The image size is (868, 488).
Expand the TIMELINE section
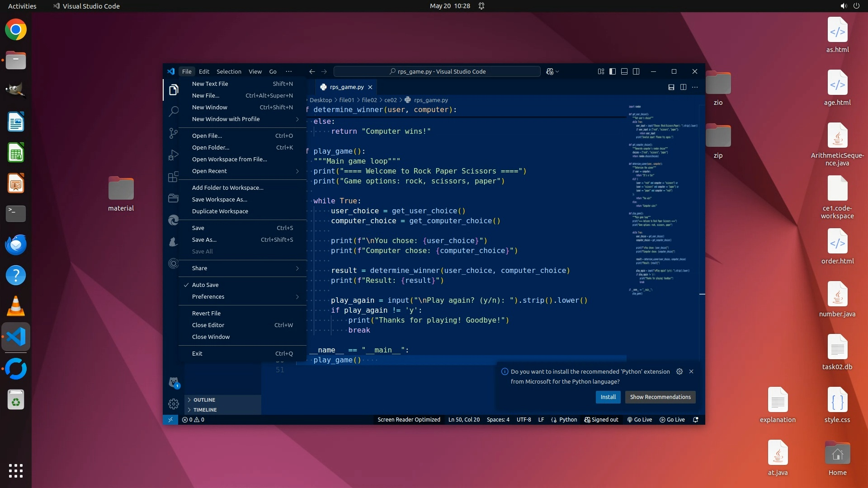[205, 410]
